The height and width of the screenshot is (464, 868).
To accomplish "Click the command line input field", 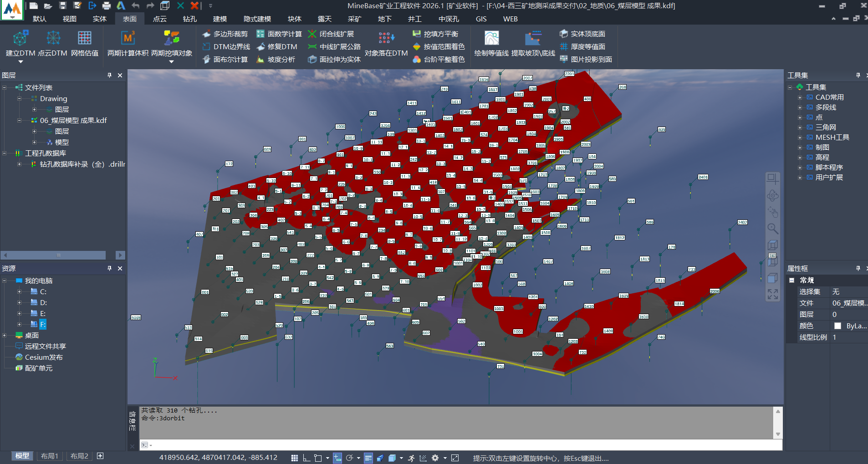I will click(x=455, y=445).
